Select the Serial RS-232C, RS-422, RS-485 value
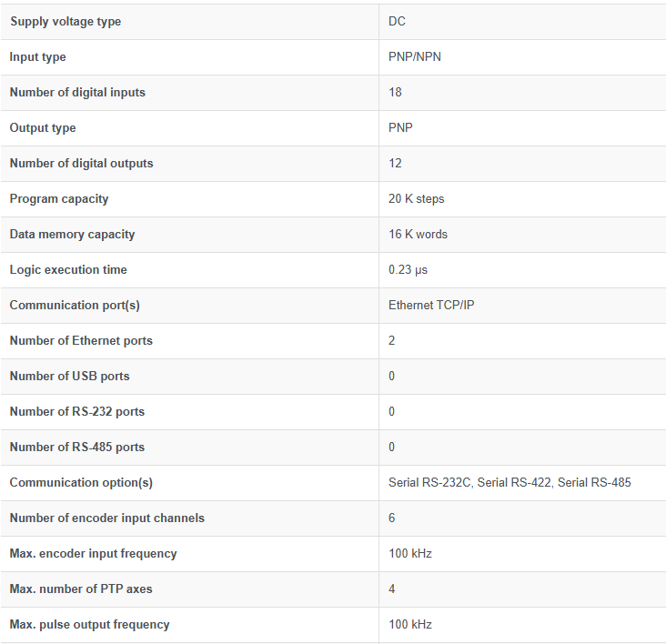This screenshot has height=644, width=666. point(510,483)
